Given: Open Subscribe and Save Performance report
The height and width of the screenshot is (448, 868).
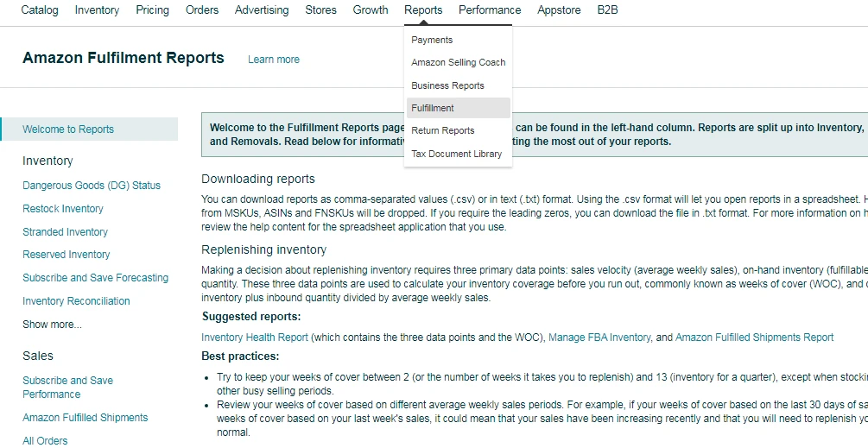Looking at the screenshot, I should [67, 388].
